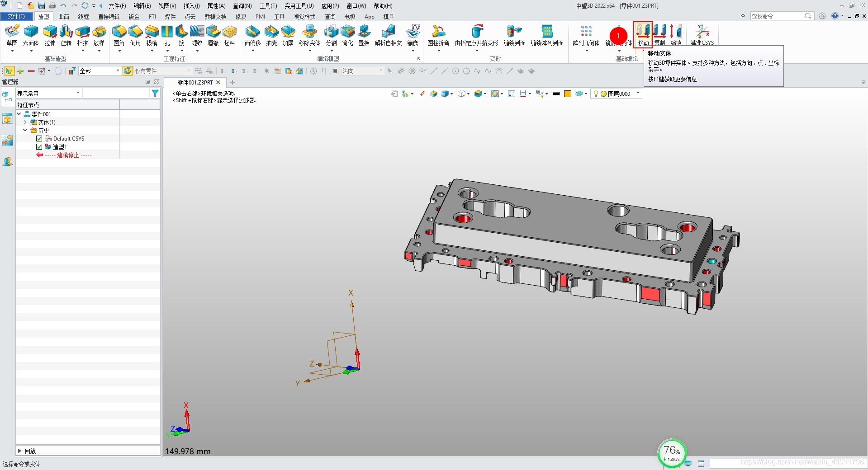This screenshot has height=470, width=868.
Task: Insert a 基准CSYS datum coordinate system
Action: pos(702,35)
